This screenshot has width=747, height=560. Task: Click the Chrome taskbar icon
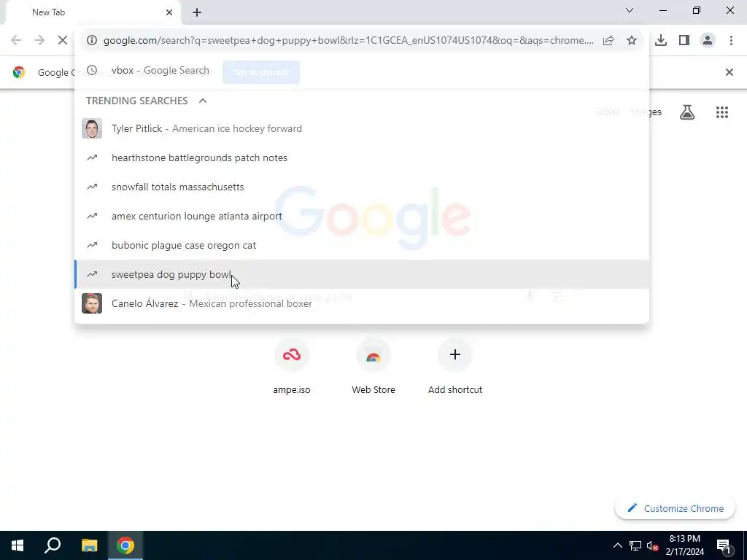[125, 545]
